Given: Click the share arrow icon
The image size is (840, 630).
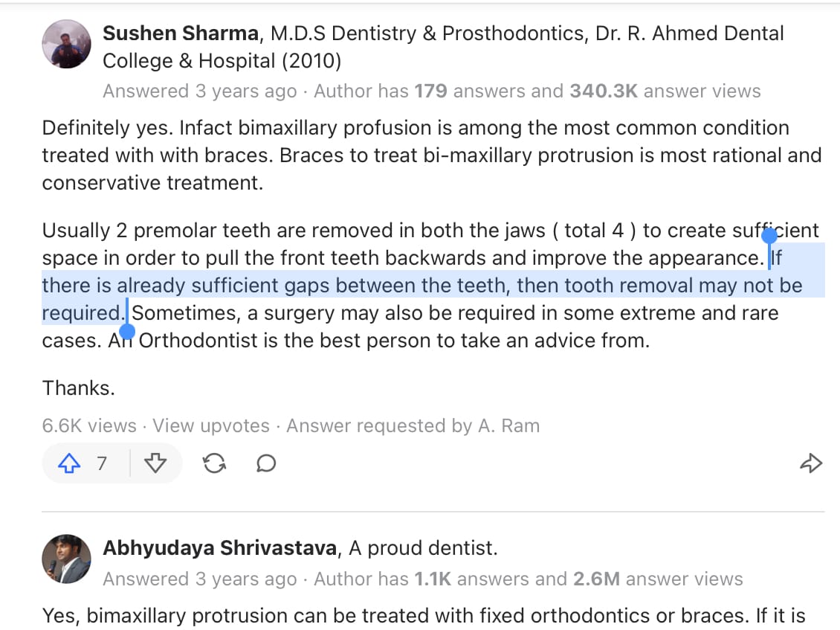Looking at the screenshot, I should (810, 464).
